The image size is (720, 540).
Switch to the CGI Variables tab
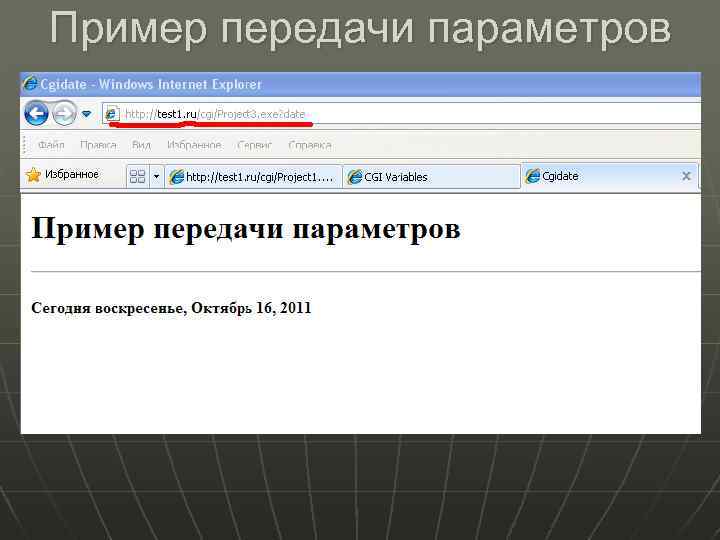pyautogui.click(x=432, y=177)
